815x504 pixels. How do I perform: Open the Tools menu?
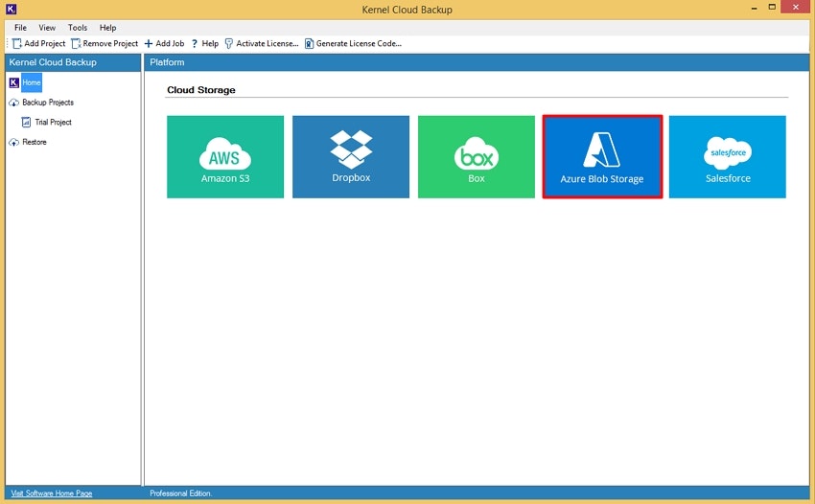[x=78, y=28]
